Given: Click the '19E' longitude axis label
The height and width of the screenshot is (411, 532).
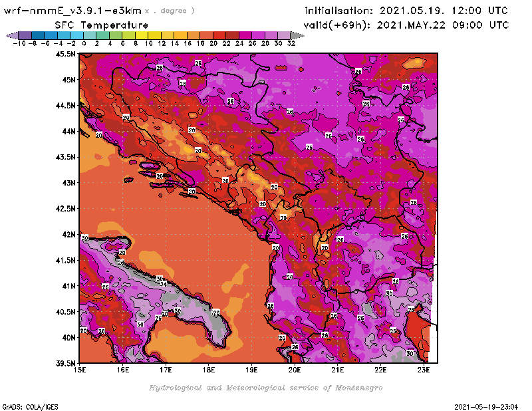Looking at the screenshot, I should [252, 370].
